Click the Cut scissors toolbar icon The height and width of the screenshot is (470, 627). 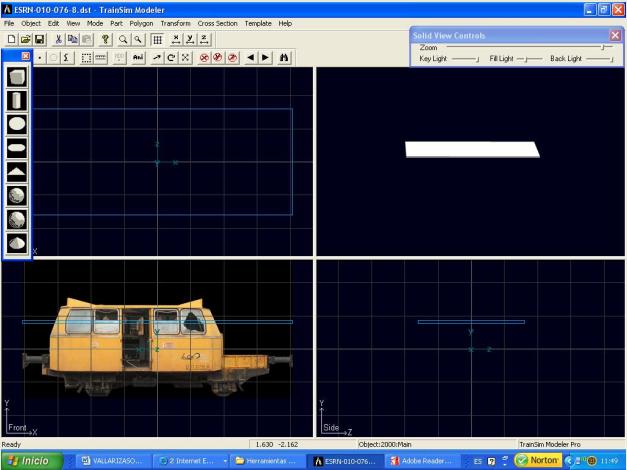tap(60, 38)
